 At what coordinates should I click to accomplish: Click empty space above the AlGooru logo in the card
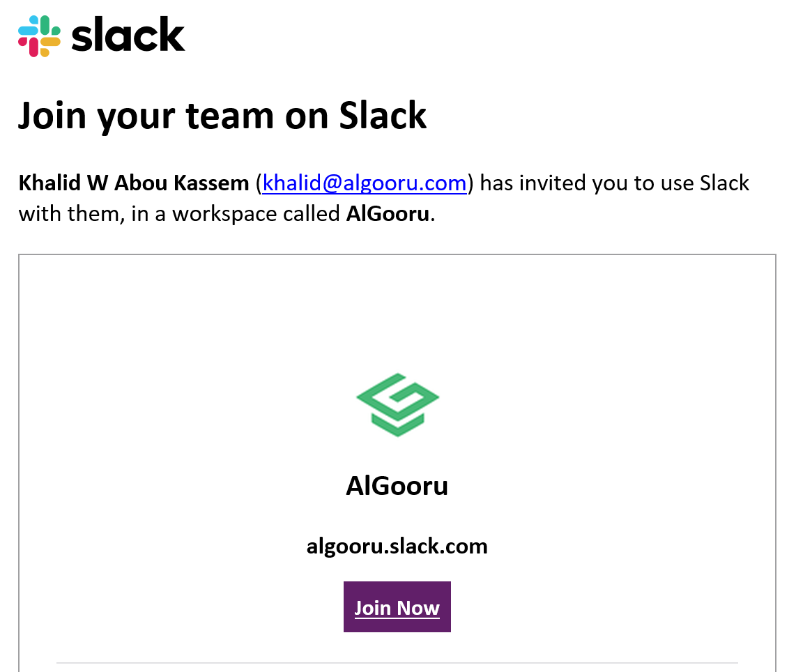(x=397, y=314)
